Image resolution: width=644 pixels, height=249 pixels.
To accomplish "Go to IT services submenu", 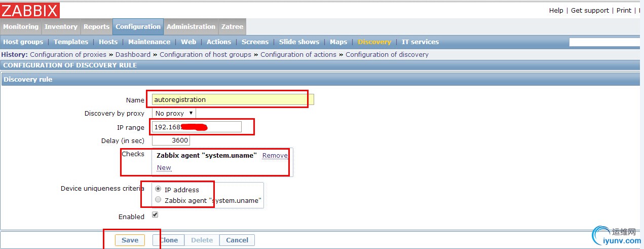I will coord(420,42).
